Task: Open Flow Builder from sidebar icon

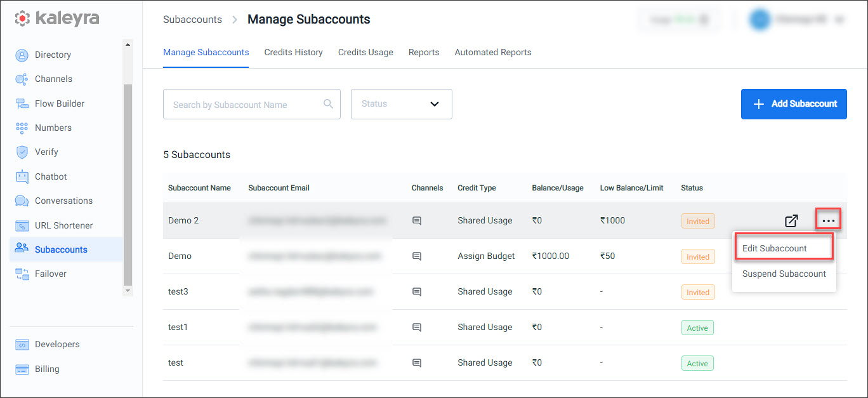Action: 22,103
